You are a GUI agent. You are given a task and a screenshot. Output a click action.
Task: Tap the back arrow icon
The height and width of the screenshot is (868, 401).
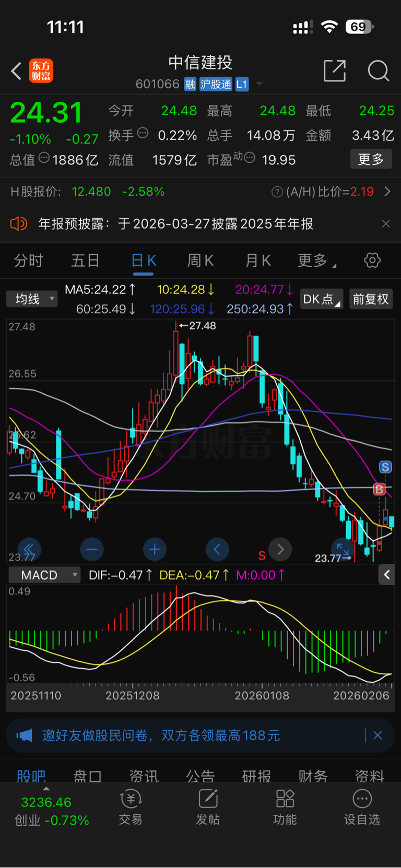click(x=16, y=71)
